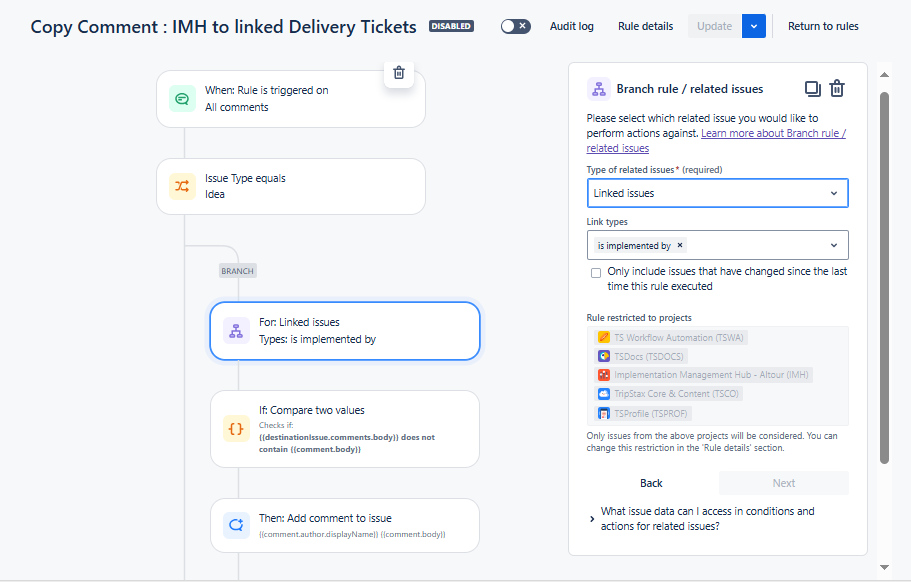Click the blue Add comment action icon
This screenshot has height=582, width=911.
236,525
